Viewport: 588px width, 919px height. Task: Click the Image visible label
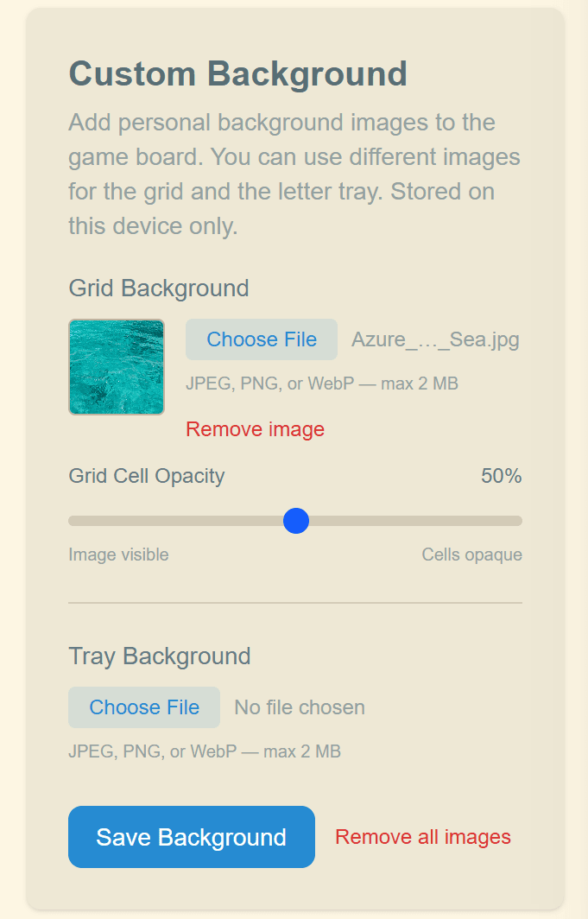pos(118,555)
